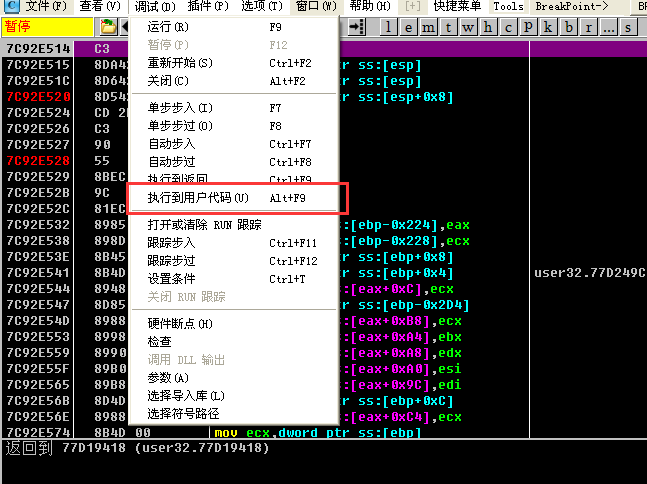
Task: Click address 7C92E532 in disassembly
Action: 38,224
